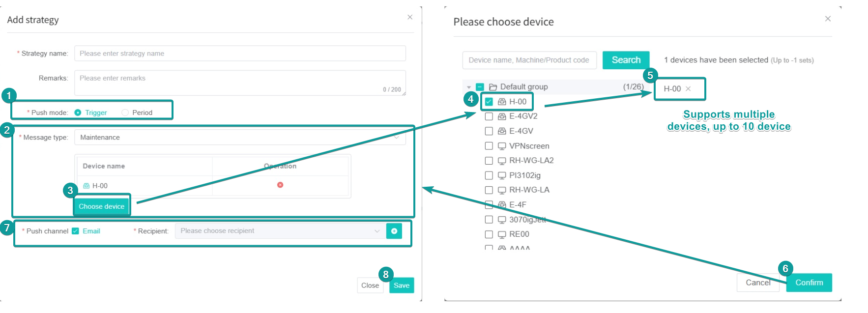Click the Strategy name input field
The width and height of the screenshot is (868, 313).
click(x=240, y=54)
